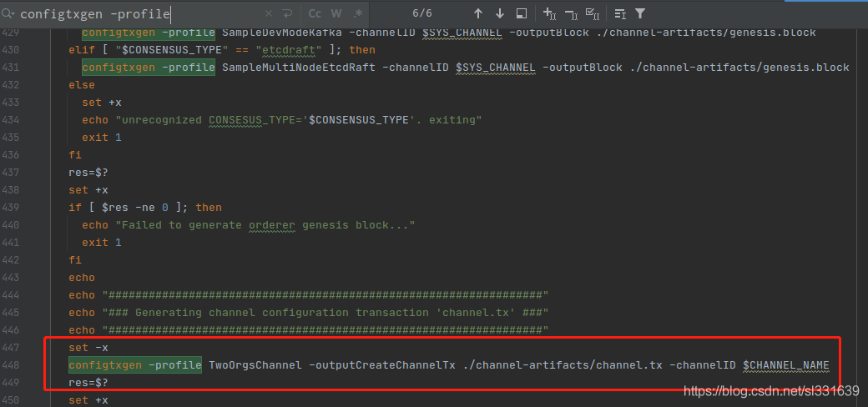Click 'exit 1' on line 441
The height and width of the screenshot is (407, 868).
tap(102, 243)
